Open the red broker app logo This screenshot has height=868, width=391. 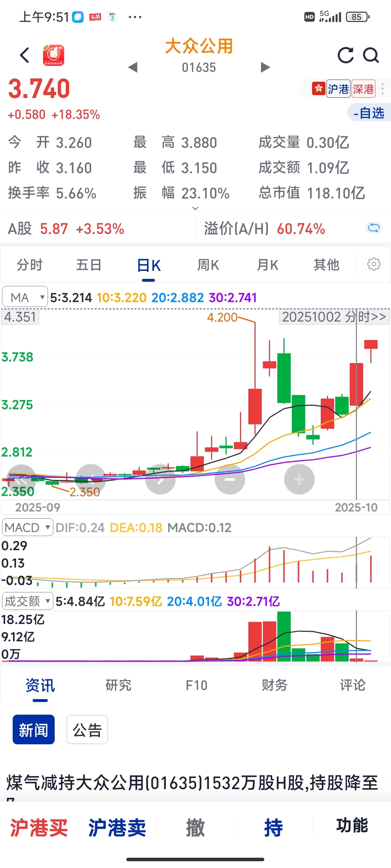tap(54, 55)
